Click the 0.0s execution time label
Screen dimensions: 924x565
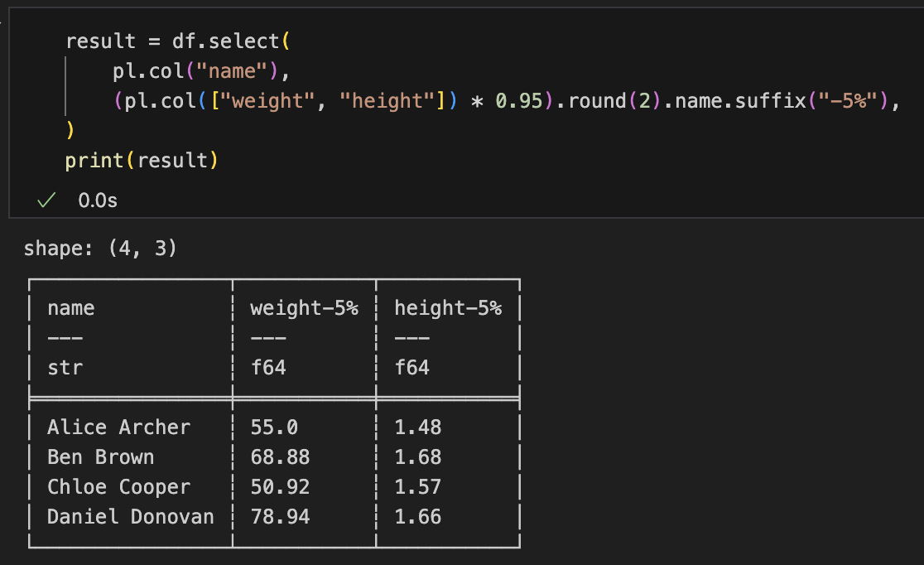(x=98, y=200)
